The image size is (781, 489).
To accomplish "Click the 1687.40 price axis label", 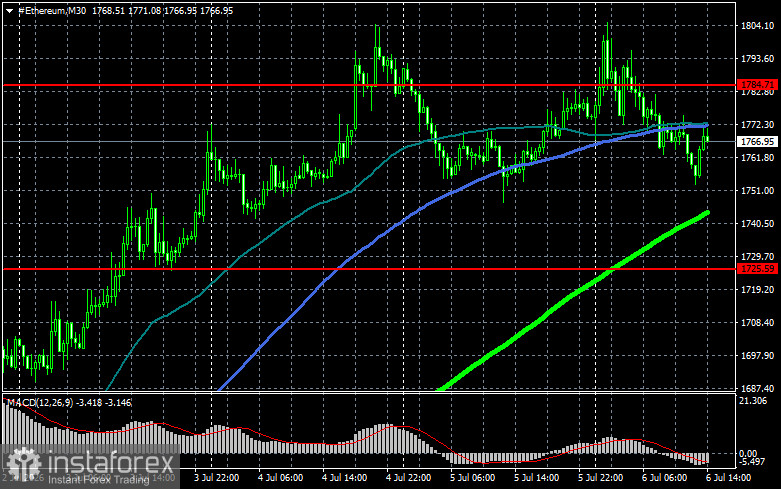I will tap(758, 388).
